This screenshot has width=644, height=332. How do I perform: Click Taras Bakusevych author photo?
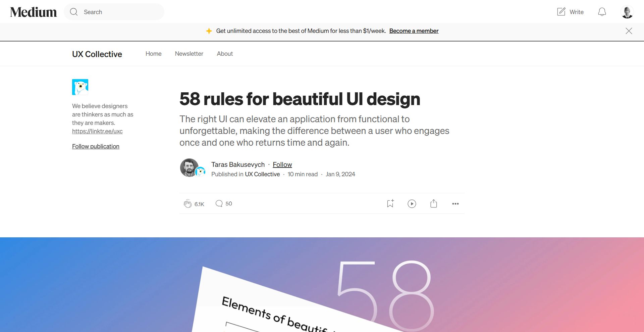(x=189, y=168)
